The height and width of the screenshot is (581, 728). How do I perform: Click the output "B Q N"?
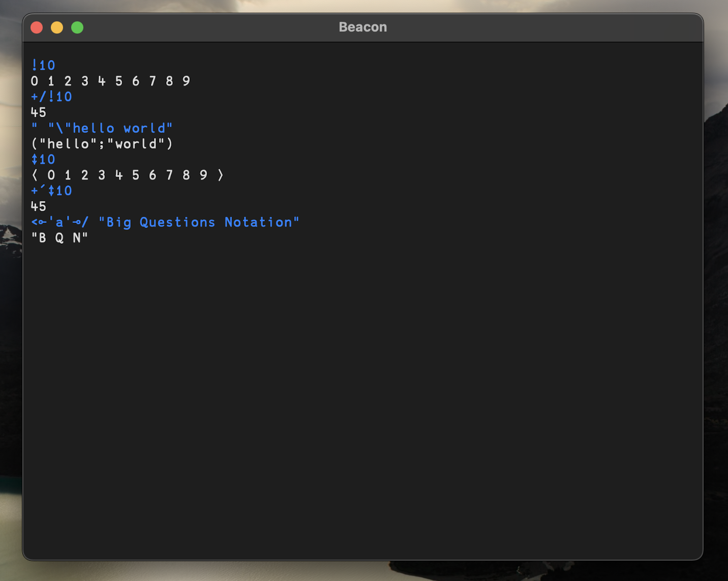coord(59,238)
